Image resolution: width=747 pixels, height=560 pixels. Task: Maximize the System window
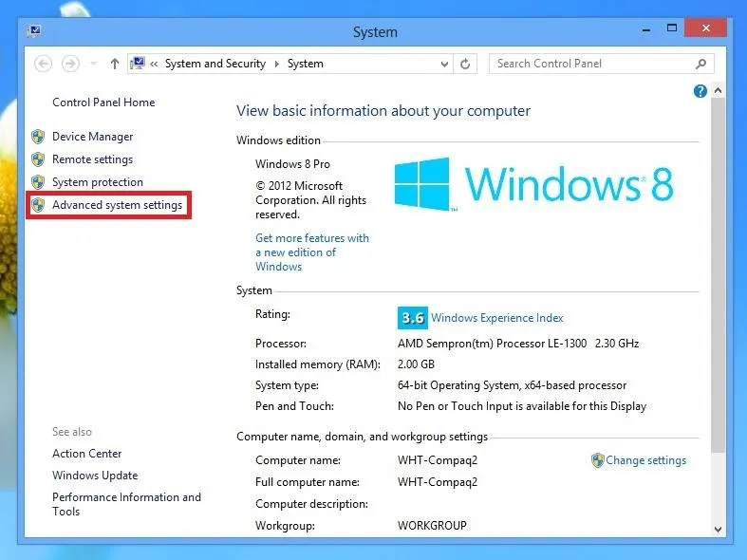[672, 28]
